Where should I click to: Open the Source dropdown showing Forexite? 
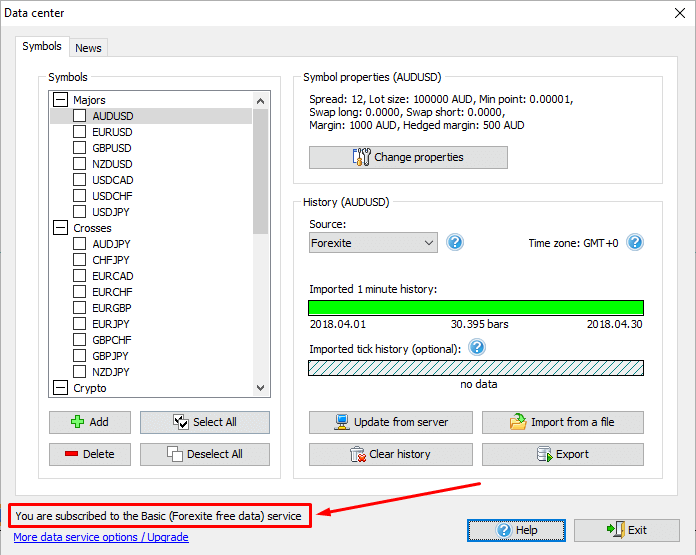[373, 243]
